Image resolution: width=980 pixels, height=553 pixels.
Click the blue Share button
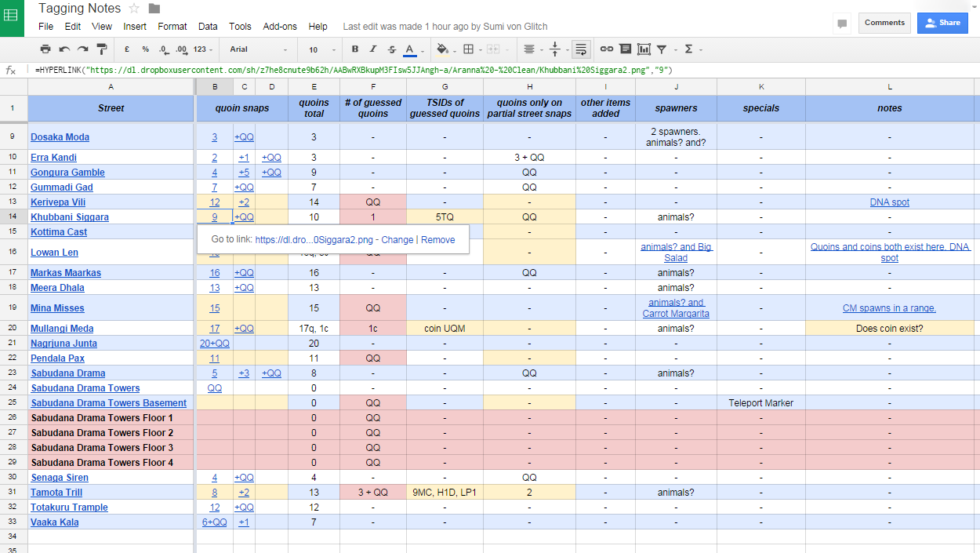942,23
